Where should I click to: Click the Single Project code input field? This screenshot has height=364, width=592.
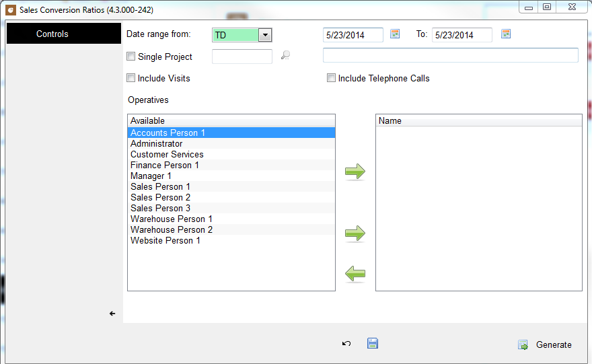(242, 57)
